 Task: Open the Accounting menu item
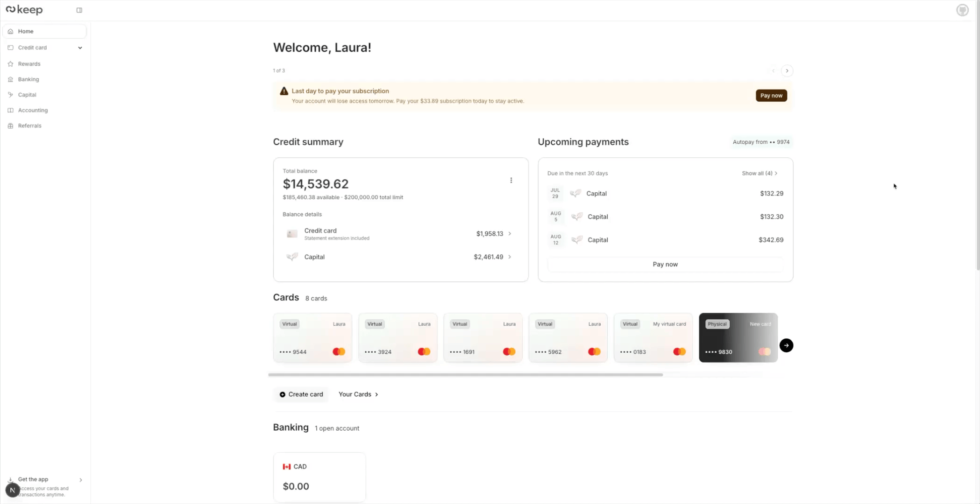coord(44,110)
